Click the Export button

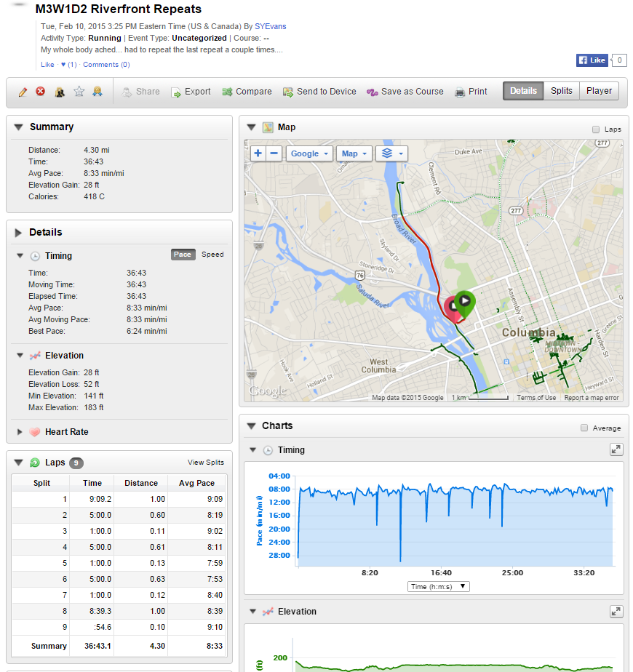(x=191, y=92)
